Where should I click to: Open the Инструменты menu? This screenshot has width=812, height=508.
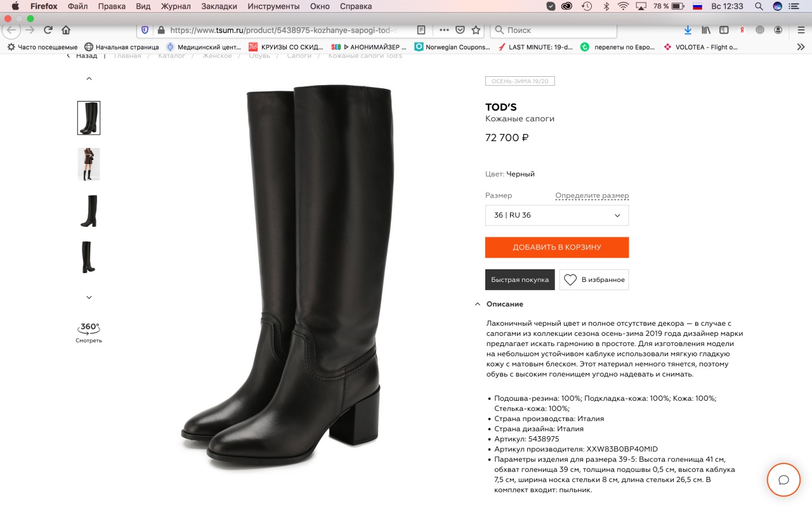[273, 6]
